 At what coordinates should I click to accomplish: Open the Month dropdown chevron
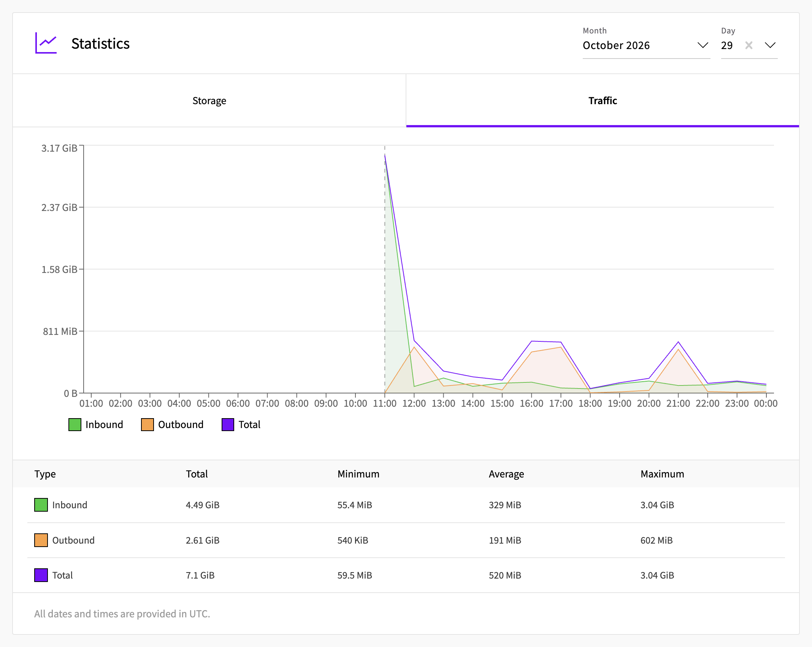click(703, 45)
